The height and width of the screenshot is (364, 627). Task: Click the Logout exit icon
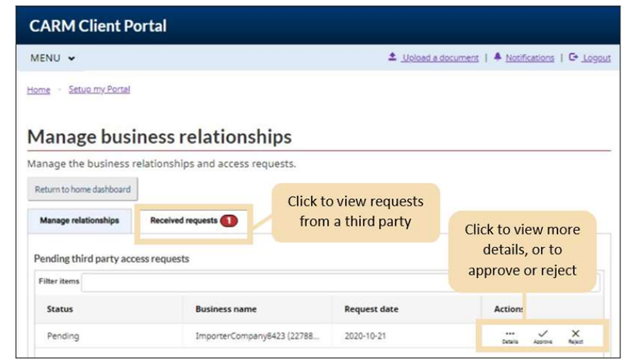(574, 57)
